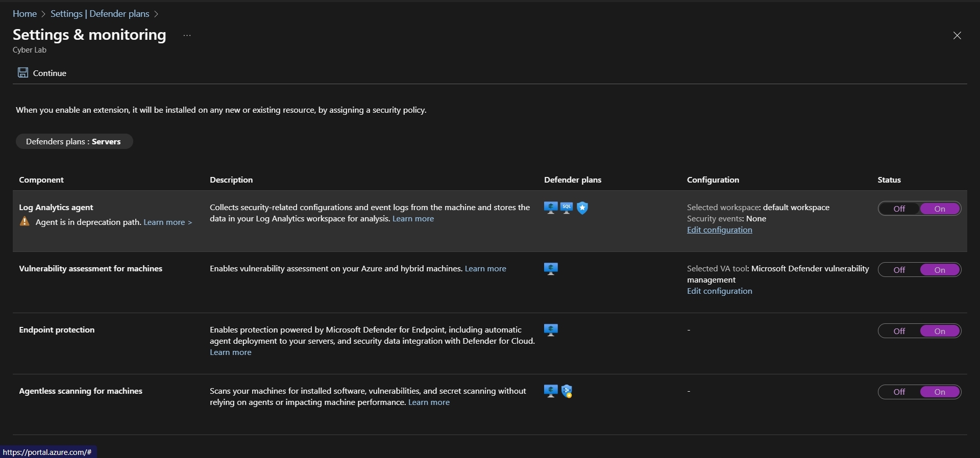980x458 pixels.
Task: Select the Vulnerability assessment for machines name
Action: click(91, 268)
